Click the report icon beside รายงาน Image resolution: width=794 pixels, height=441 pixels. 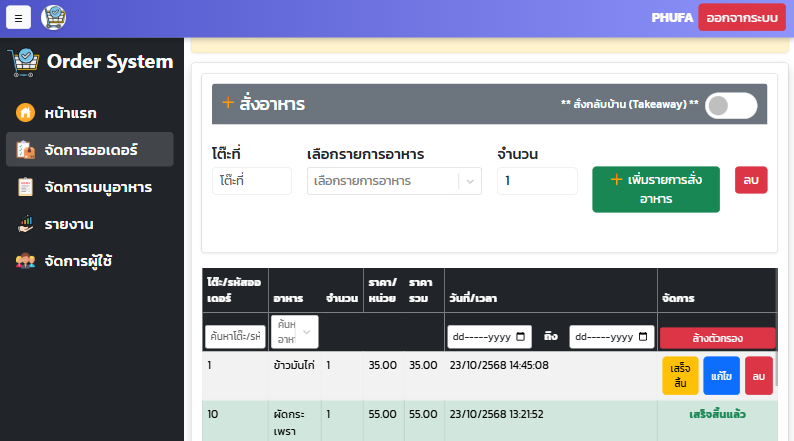pos(26,224)
